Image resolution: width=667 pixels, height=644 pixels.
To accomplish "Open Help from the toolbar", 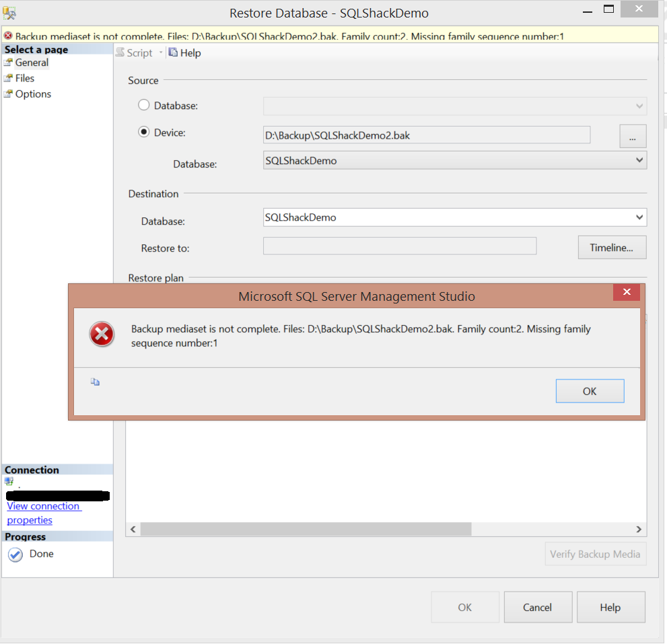I will (x=184, y=52).
